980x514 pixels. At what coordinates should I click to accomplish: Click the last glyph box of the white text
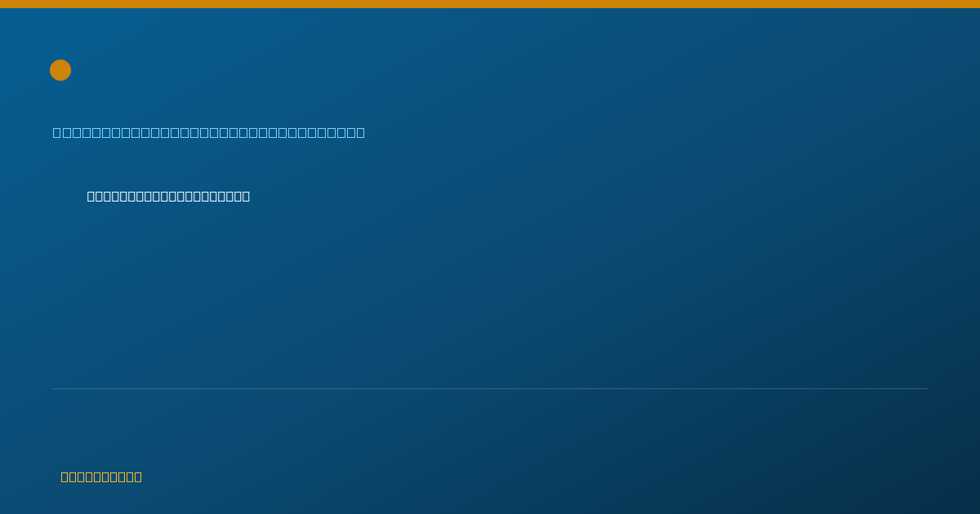pyautogui.click(x=245, y=196)
